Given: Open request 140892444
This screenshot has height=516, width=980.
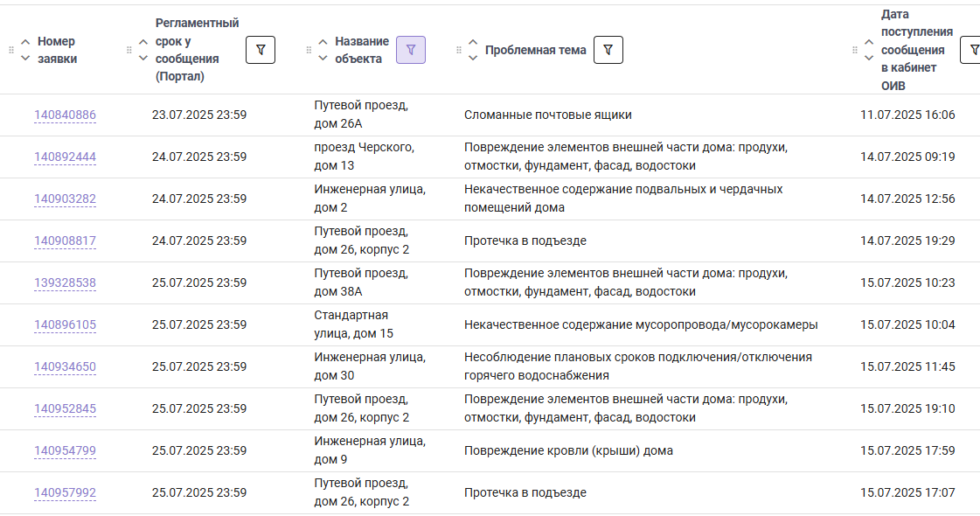Looking at the screenshot, I should 65,157.
